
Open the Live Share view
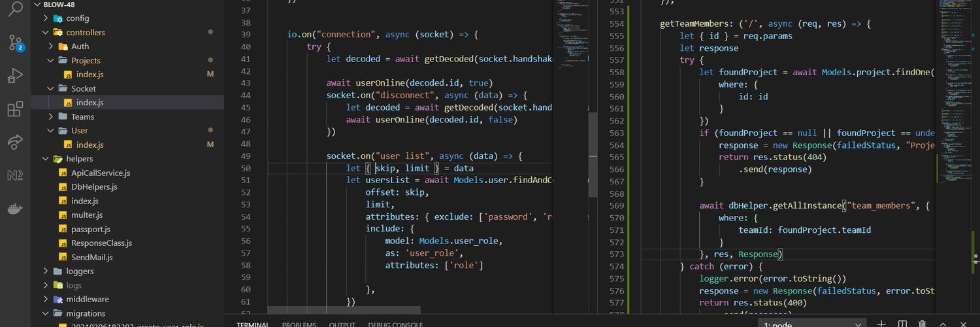tap(15, 142)
